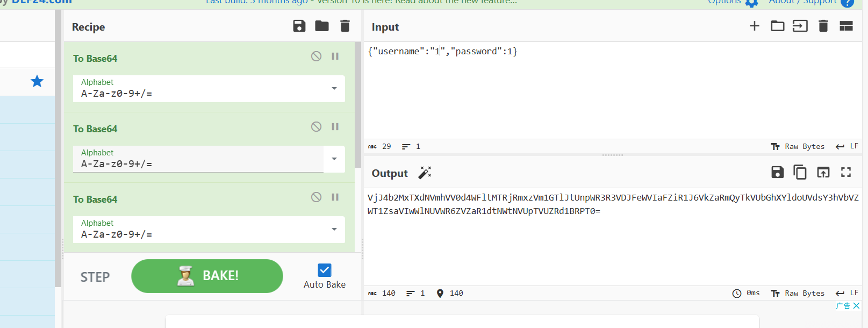The image size is (868, 328).
Task: Maximise the output pane
Action: tap(846, 172)
